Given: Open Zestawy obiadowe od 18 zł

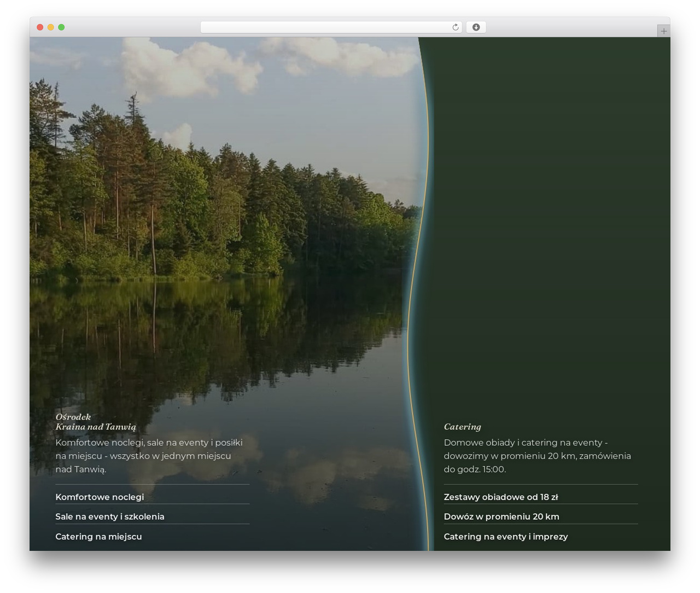Looking at the screenshot, I should pos(501,497).
